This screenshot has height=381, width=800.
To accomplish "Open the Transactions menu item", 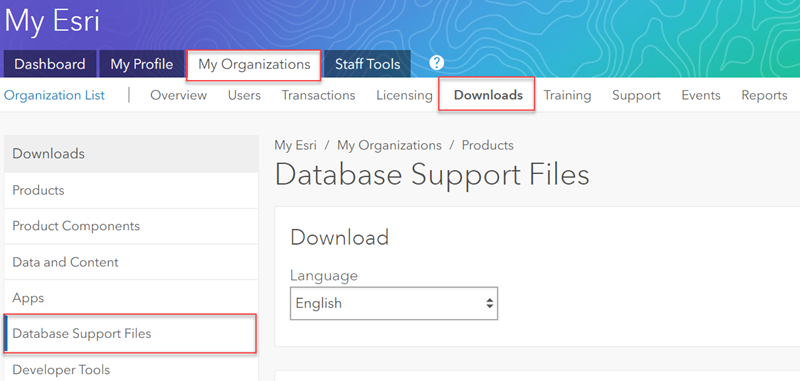I will pyautogui.click(x=318, y=95).
